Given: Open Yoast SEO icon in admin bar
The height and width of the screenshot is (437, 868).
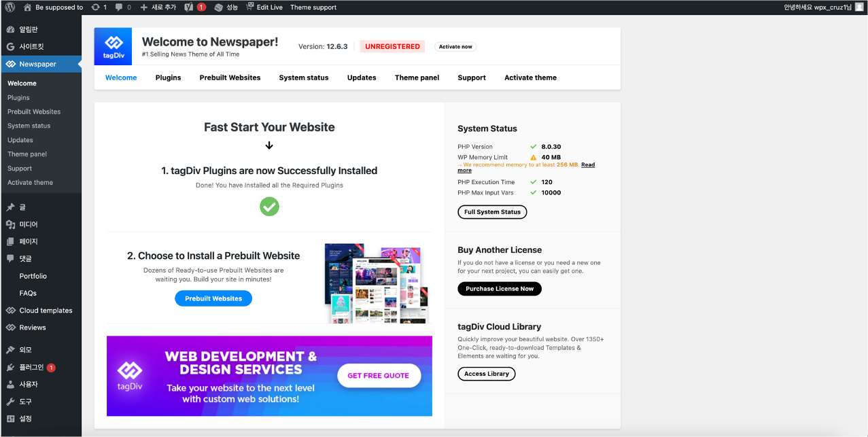Looking at the screenshot, I should 189,7.
